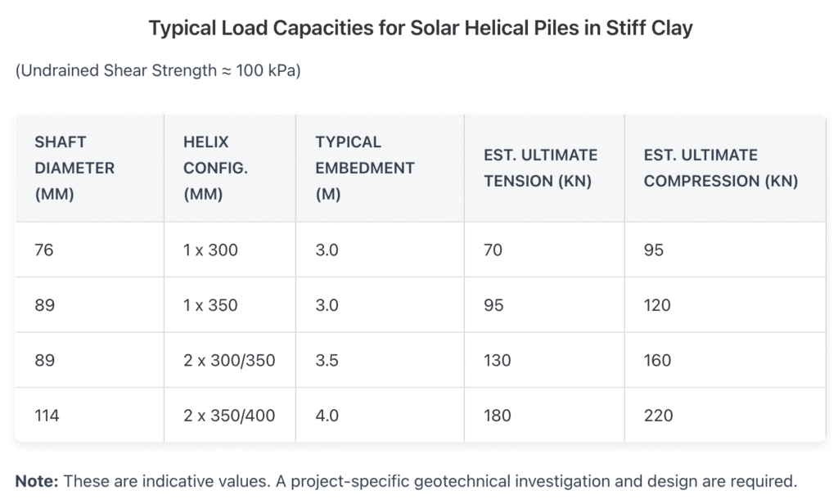Select the 2 x 350/400 helix cell

point(229,415)
